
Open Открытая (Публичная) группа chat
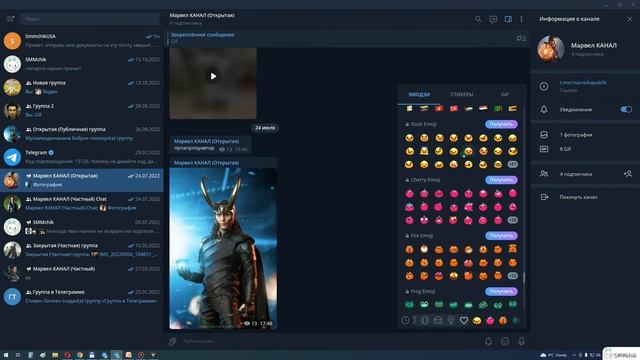click(82, 134)
